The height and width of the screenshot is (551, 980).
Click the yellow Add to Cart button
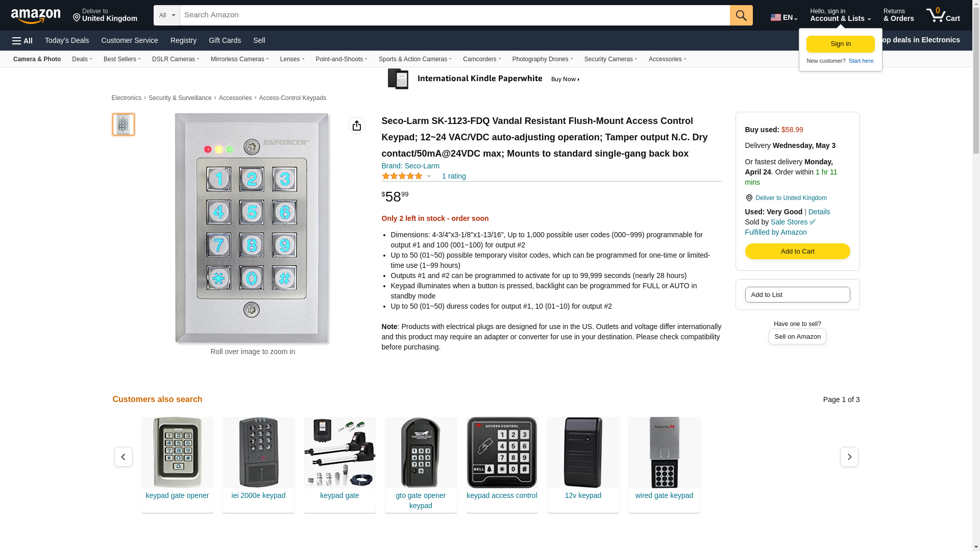click(x=797, y=251)
